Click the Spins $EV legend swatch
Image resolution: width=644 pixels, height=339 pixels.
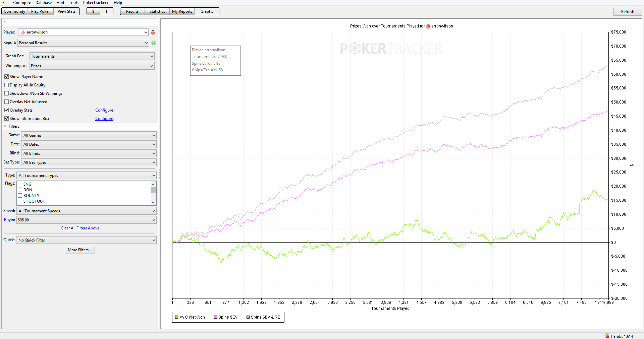pyautogui.click(x=215, y=317)
